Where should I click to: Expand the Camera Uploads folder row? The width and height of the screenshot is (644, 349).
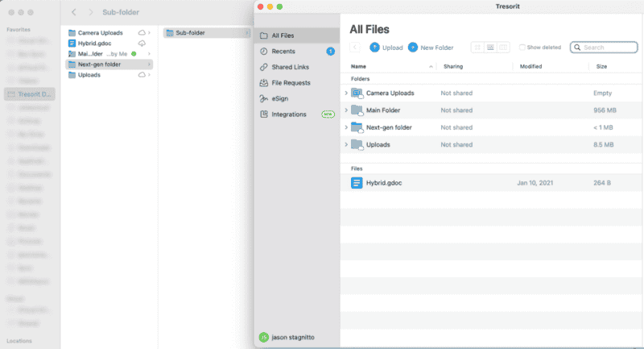click(346, 93)
